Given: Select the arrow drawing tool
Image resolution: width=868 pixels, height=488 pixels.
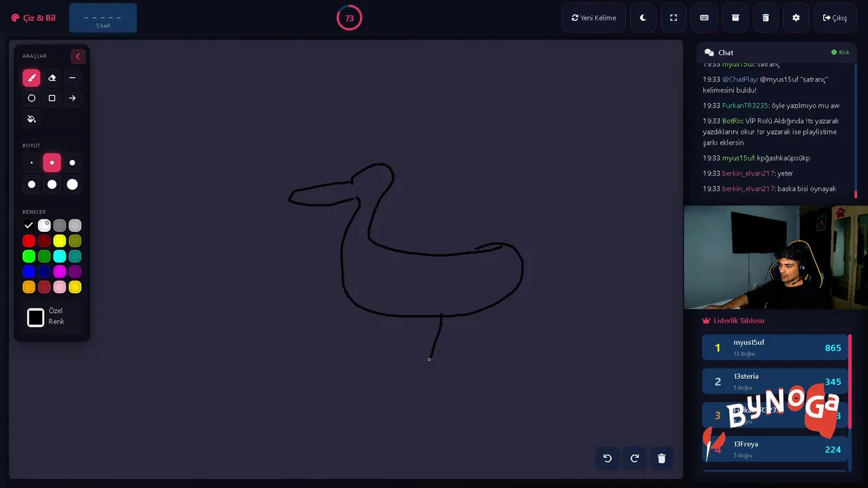Looking at the screenshot, I should (72, 98).
